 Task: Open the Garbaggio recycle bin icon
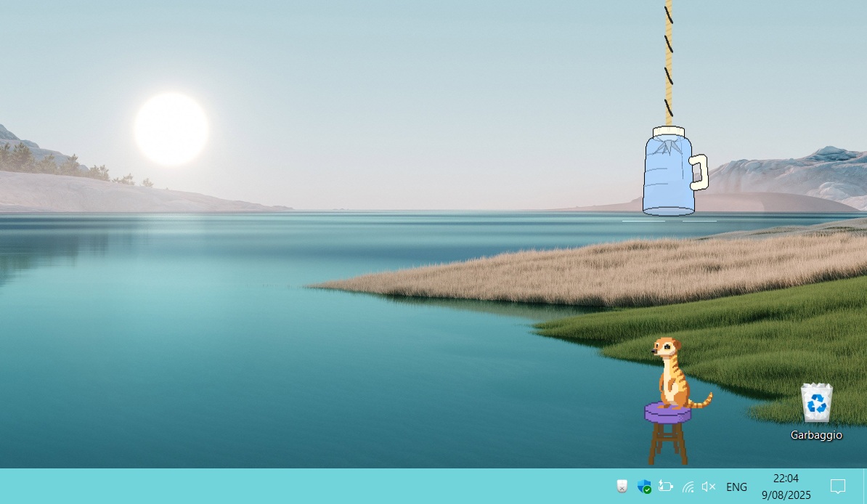816,412
